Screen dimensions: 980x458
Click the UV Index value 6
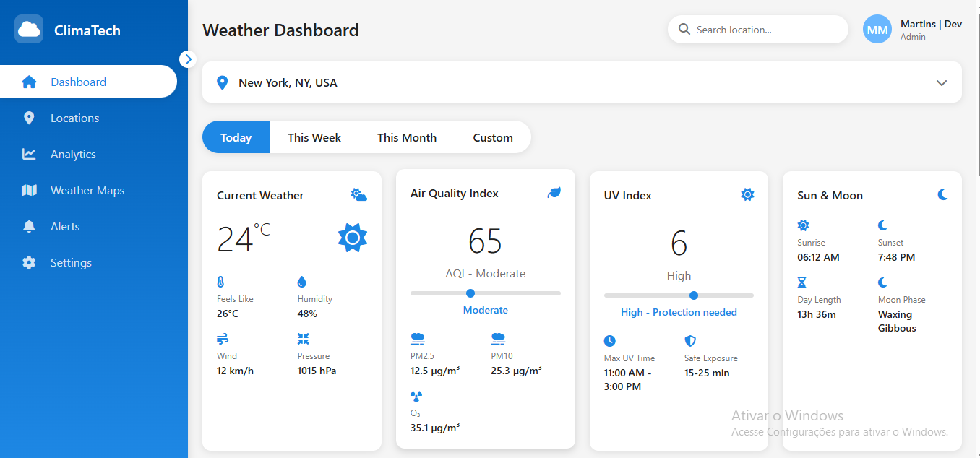pyautogui.click(x=679, y=243)
